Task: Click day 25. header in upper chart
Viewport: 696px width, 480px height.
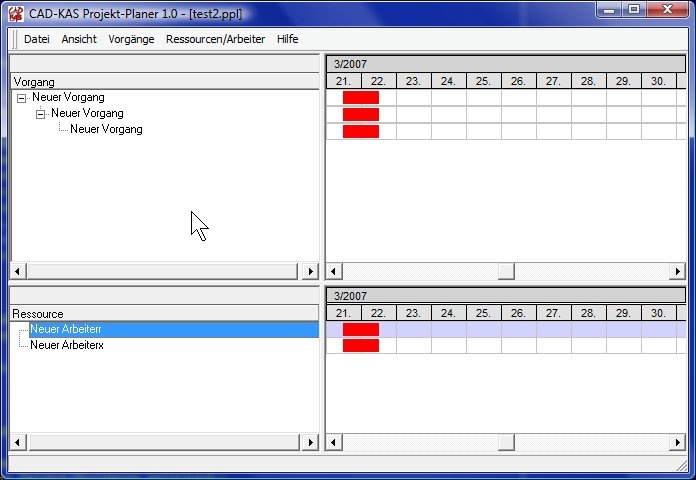Action: [484, 81]
